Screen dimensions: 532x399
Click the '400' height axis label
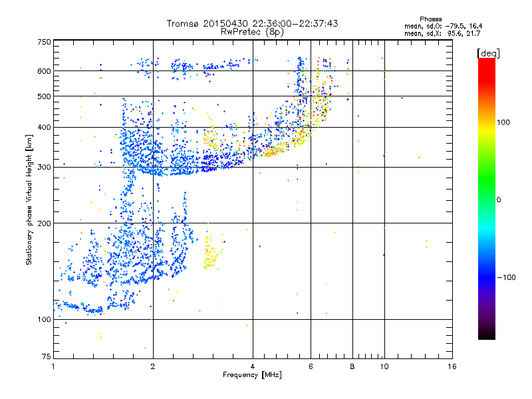point(44,128)
